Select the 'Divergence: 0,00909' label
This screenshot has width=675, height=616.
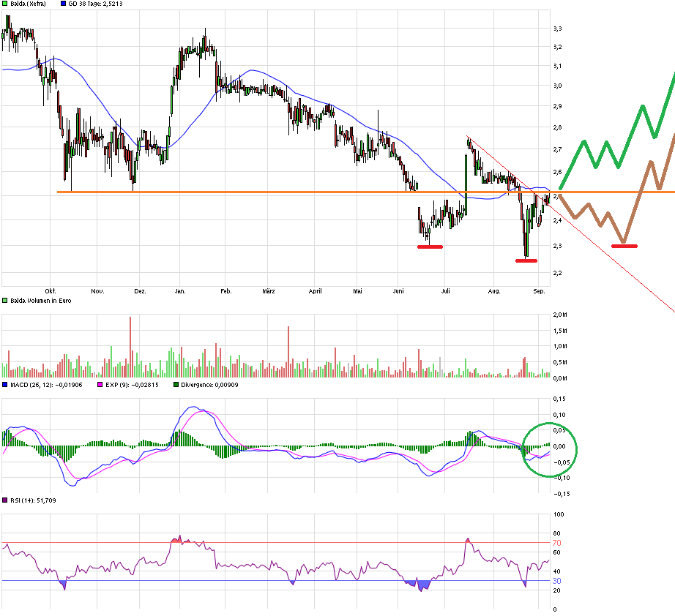pyautogui.click(x=209, y=385)
